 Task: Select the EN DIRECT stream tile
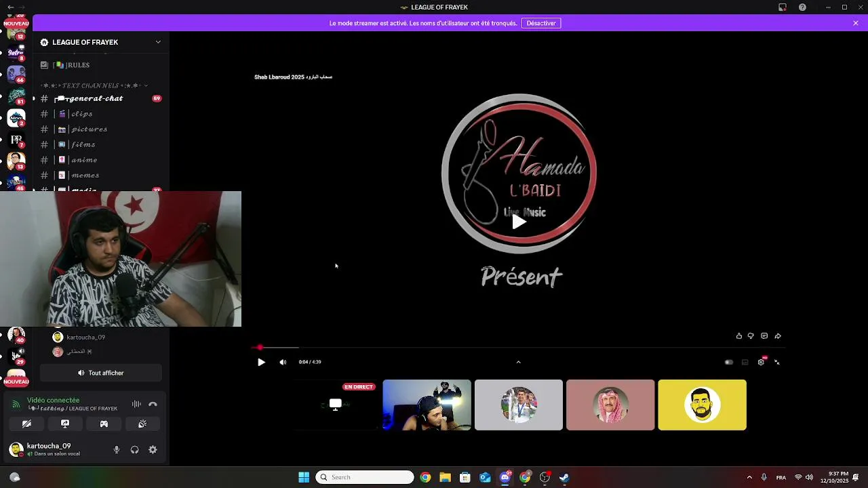tap(336, 405)
